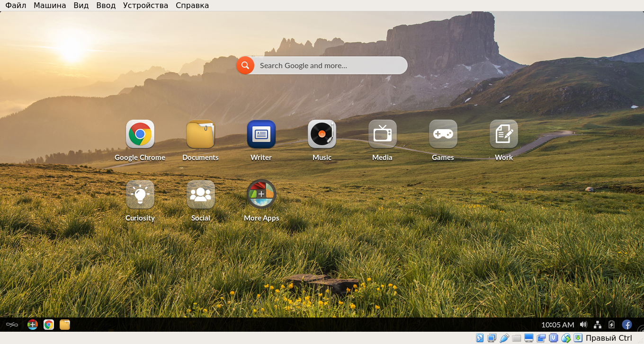Click the VirtualBox shared folders indicator
644x344 pixels.
coord(517,338)
